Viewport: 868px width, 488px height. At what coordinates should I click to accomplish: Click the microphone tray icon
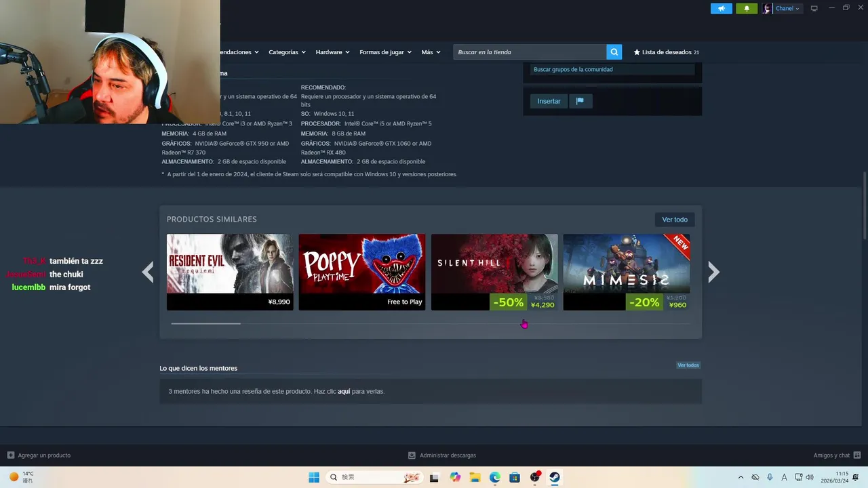click(770, 477)
